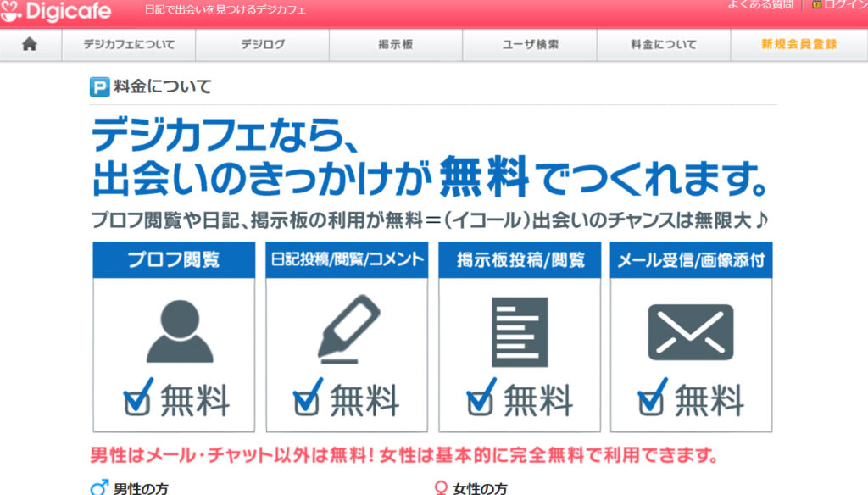
Task: Select the 掲示板 navigation tab
Action: coord(395,45)
